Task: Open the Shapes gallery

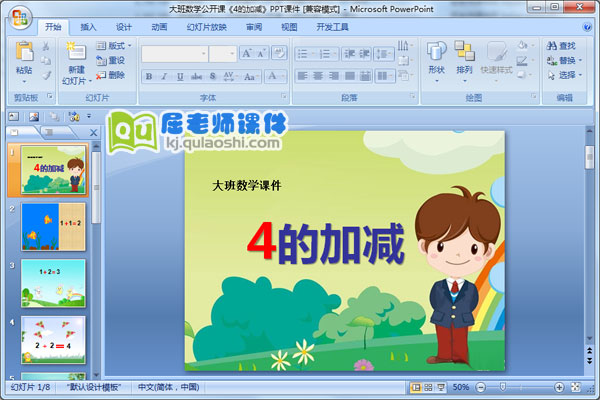Action: [x=437, y=61]
